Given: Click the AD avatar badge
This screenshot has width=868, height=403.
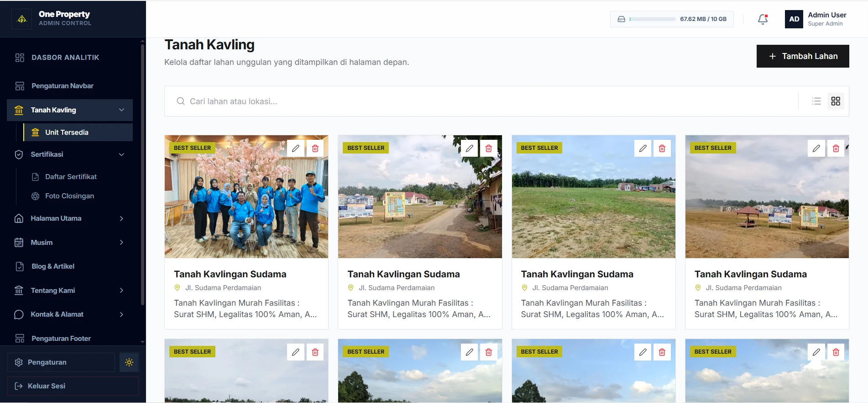Looking at the screenshot, I should click(x=794, y=19).
